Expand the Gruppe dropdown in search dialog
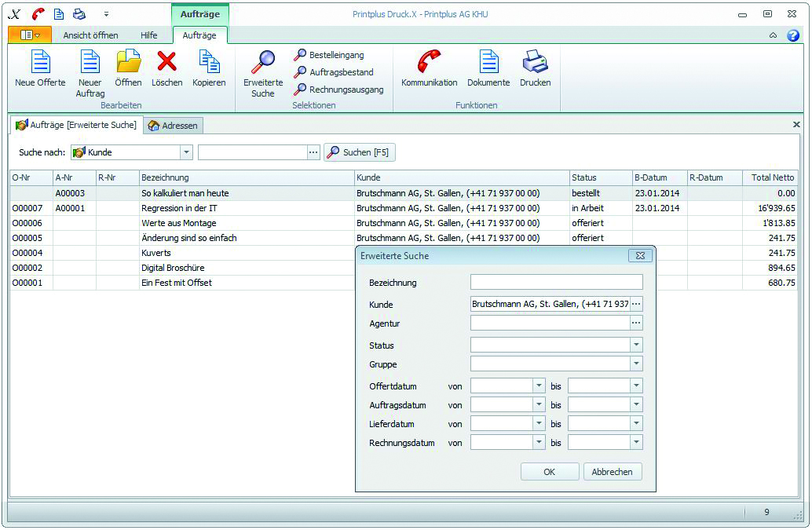The width and height of the screenshot is (812, 530). pyautogui.click(x=636, y=364)
